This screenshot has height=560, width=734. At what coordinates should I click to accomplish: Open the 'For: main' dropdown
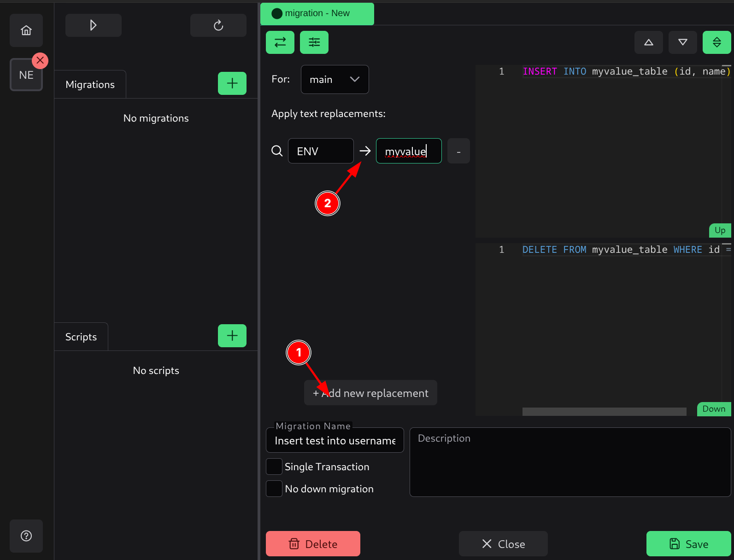point(335,80)
